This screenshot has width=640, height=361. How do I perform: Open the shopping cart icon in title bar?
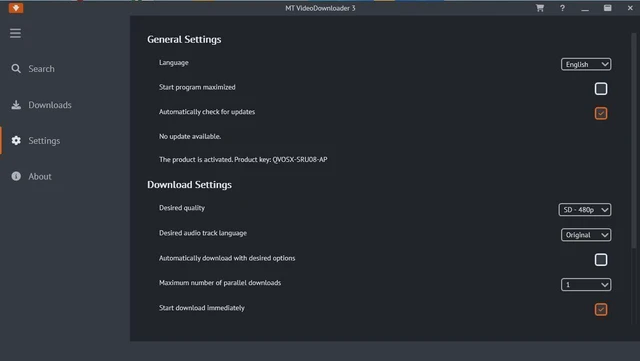(x=540, y=8)
